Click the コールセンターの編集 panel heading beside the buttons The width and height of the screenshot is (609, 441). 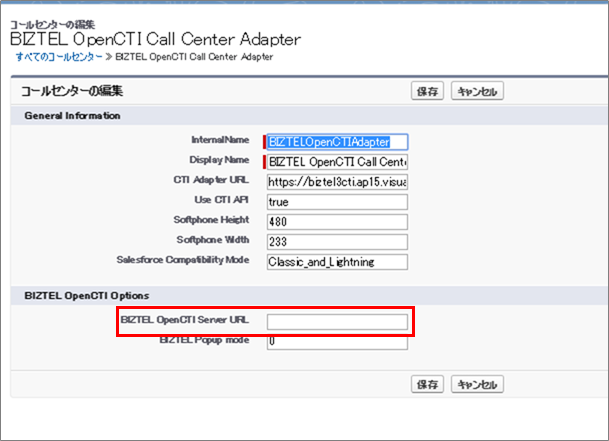tap(72, 91)
